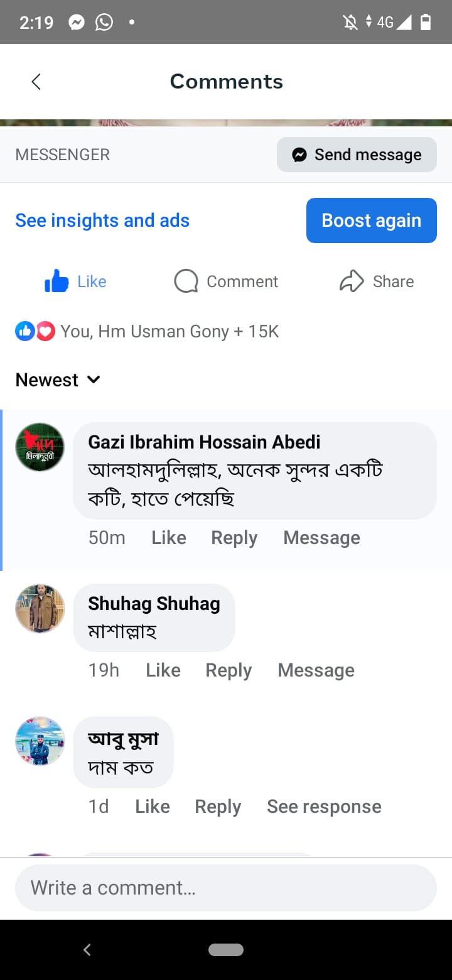
Task: Reply to Gazi Ibrahim Hossain Abedi's comment
Action: [x=234, y=538]
